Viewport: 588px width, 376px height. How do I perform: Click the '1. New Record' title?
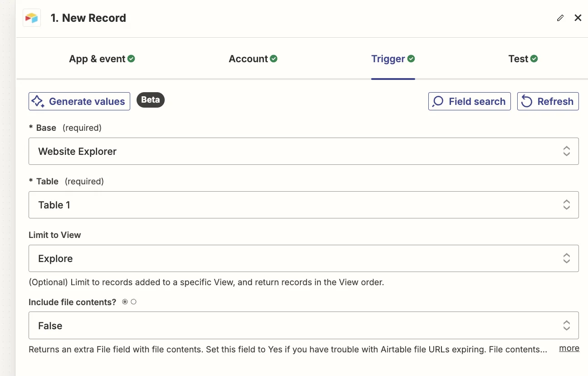tap(88, 18)
